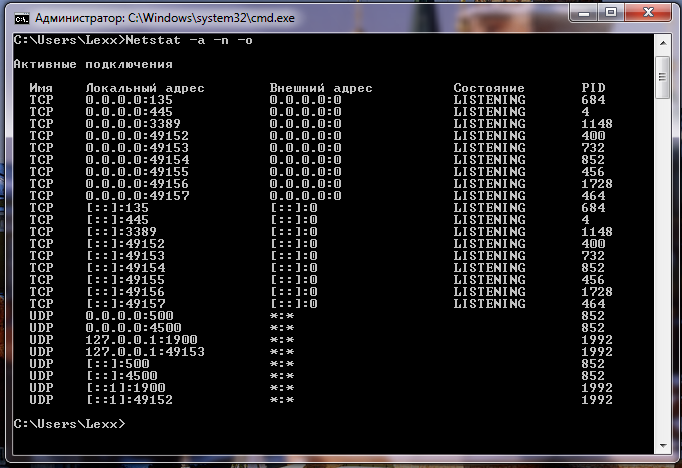Image resolution: width=682 pixels, height=468 pixels.
Task: Click the Локальный адрес column header
Action: coord(145,88)
